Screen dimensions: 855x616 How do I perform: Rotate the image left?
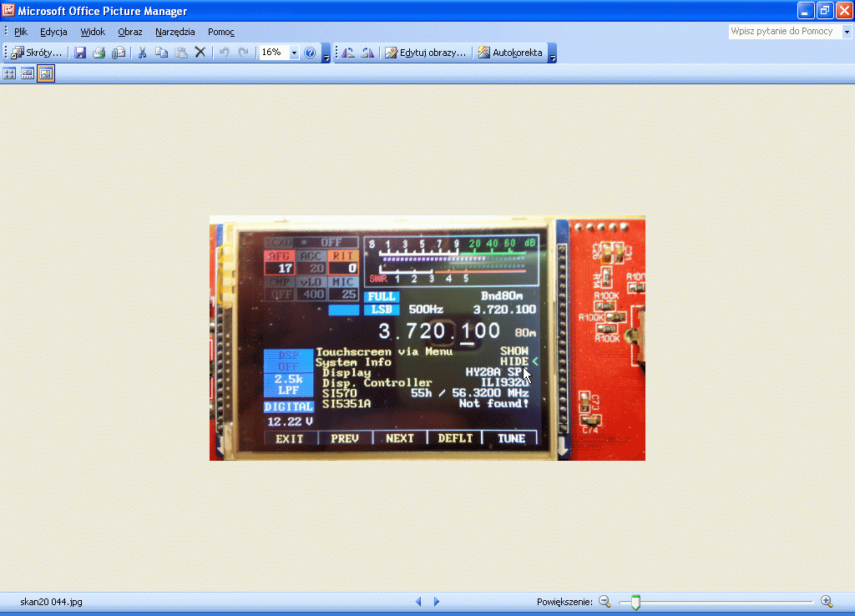tap(348, 53)
